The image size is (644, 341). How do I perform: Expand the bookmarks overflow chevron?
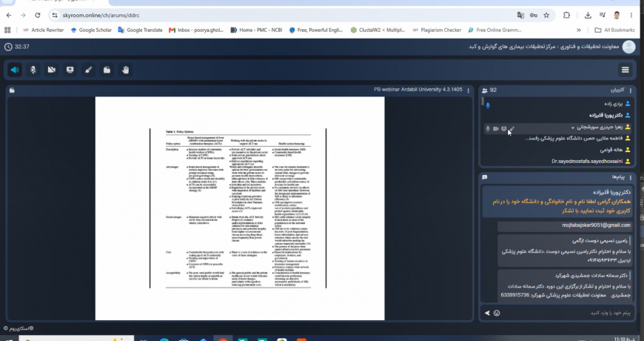point(579,30)
